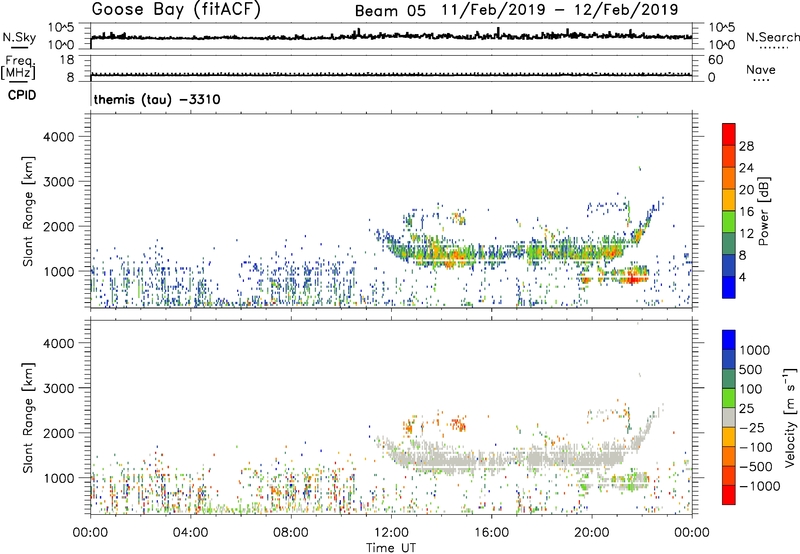Click the "20:00" time axis tick label

591,533
